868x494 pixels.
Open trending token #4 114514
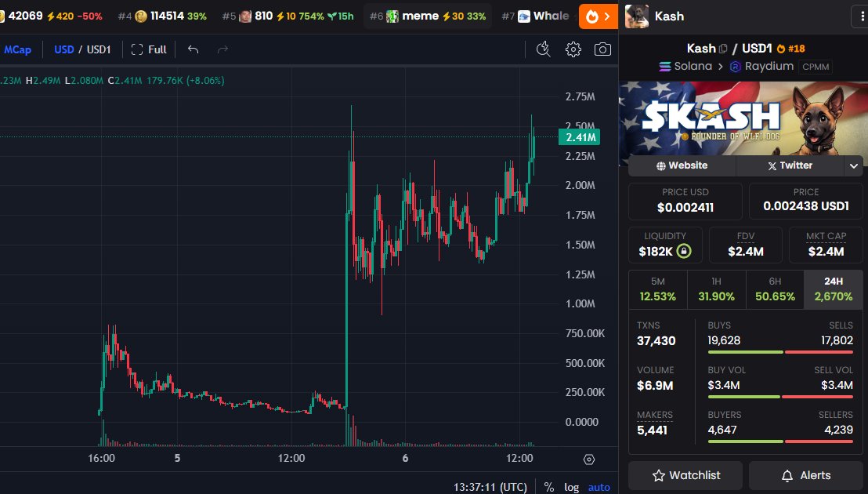(162, 16)
